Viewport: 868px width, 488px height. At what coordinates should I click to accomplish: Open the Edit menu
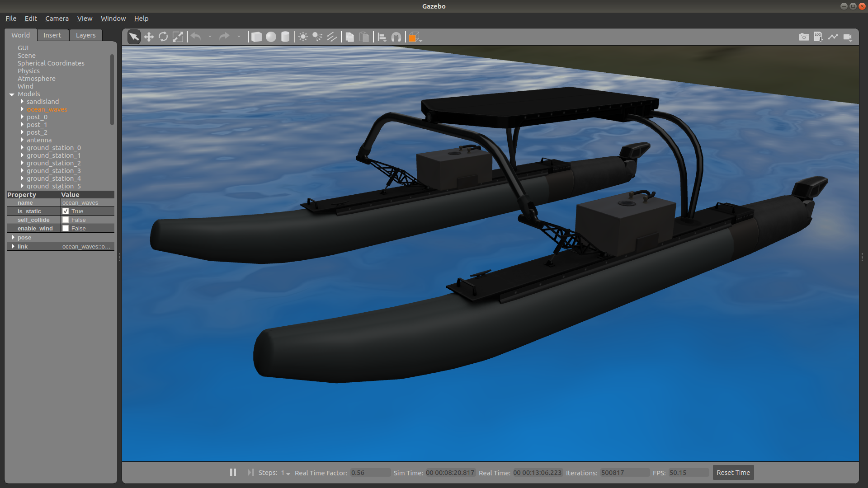point(31,19)
